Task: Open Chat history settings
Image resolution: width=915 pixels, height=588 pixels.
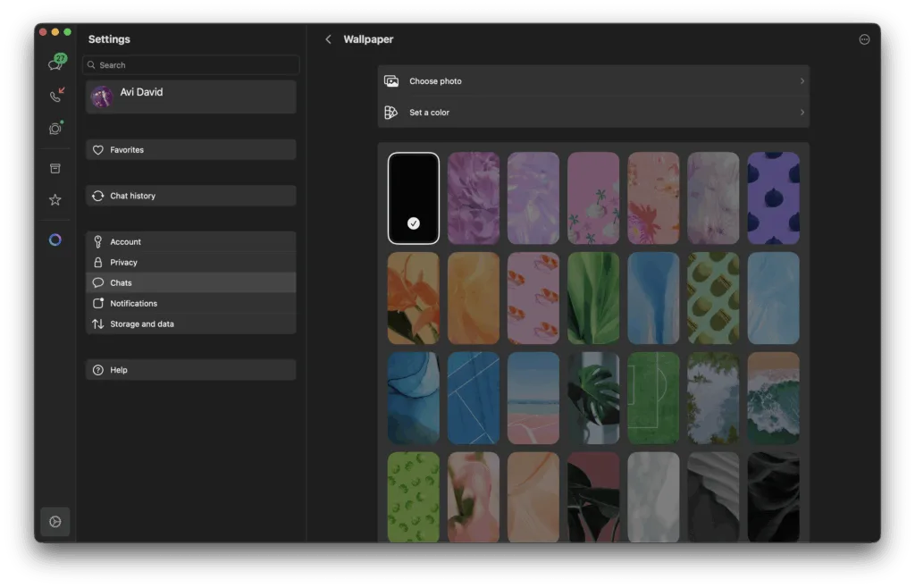Action: pyautogui.click(x=191, y=196)
